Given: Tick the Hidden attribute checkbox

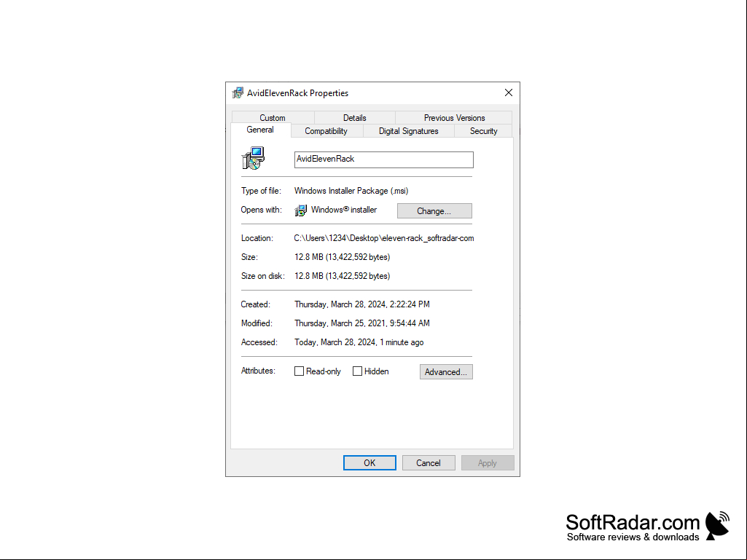Looking at the screenshot, I should tap(357, 371).
